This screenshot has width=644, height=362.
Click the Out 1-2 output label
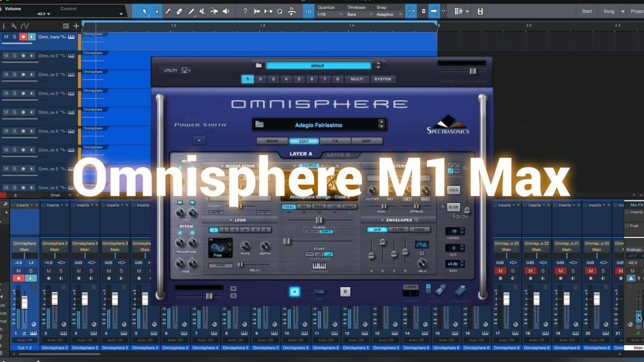(25, 348)
